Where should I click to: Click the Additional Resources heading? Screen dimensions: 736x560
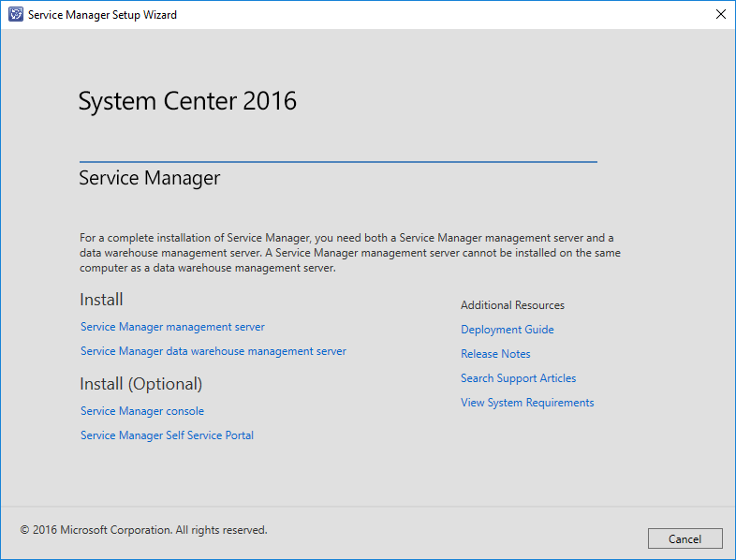point(512,305)
